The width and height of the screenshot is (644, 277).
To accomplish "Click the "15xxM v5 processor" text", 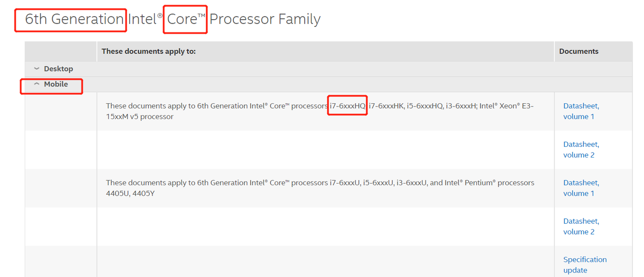I will pyautogui.click(x=140, y=117).
